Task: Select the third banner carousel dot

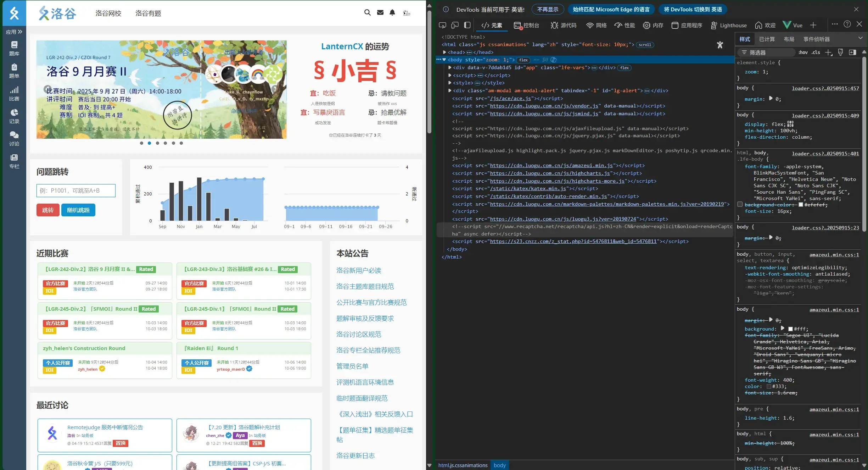Action: pos(157,143)
